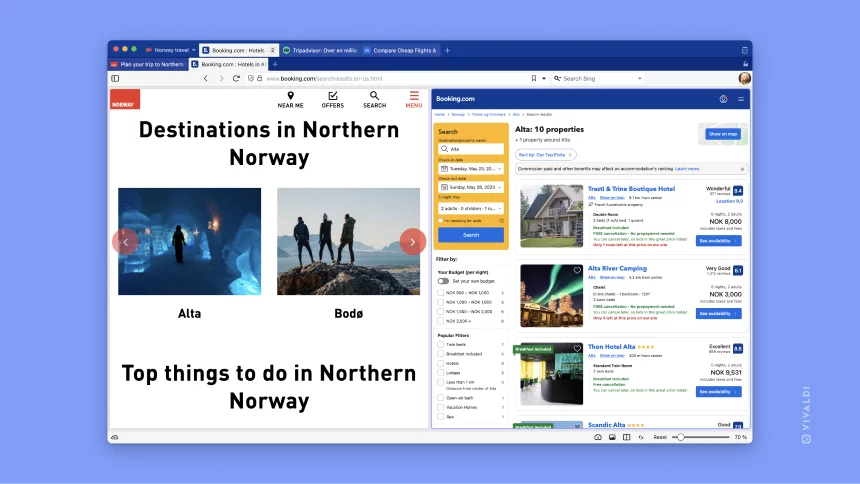
Task: Check the Breakfast included filter
Action: point(440,354)
